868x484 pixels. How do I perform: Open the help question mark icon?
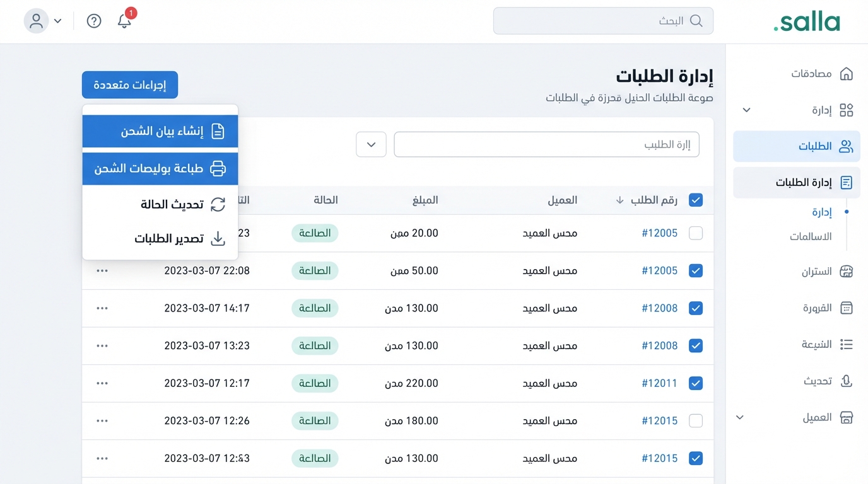(93, 21)
